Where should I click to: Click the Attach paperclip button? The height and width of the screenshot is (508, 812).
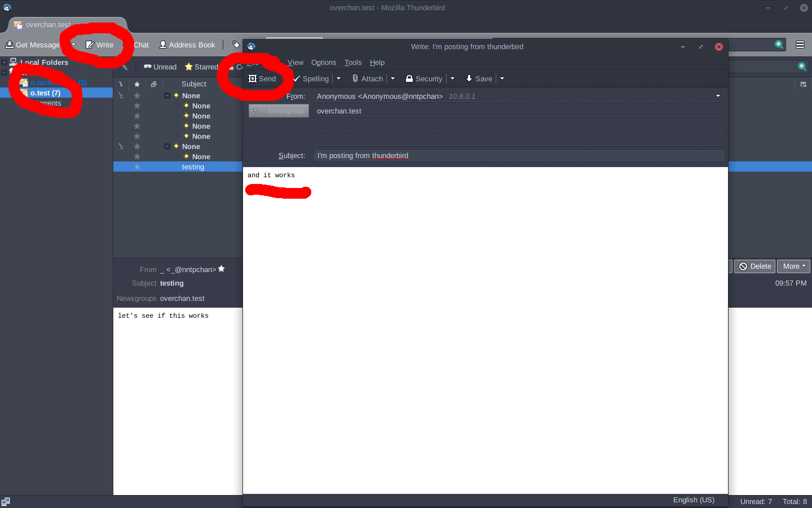(368, 78)
